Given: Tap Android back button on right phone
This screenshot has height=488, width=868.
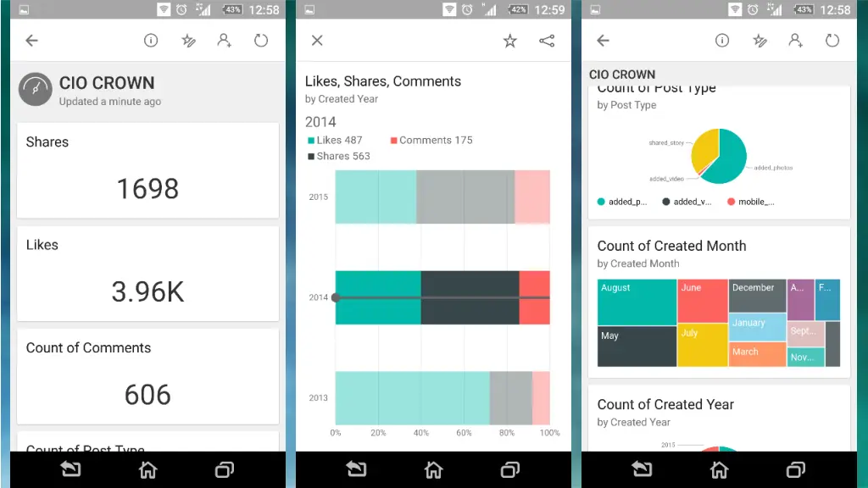Looking at the screenshot, I should [643, 469].
